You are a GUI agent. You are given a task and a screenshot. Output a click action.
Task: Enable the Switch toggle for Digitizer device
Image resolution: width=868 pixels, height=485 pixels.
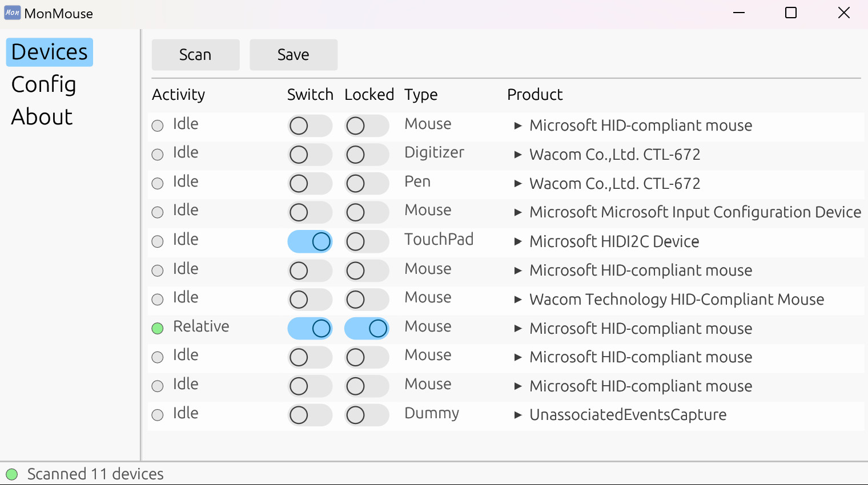(310, 155)
